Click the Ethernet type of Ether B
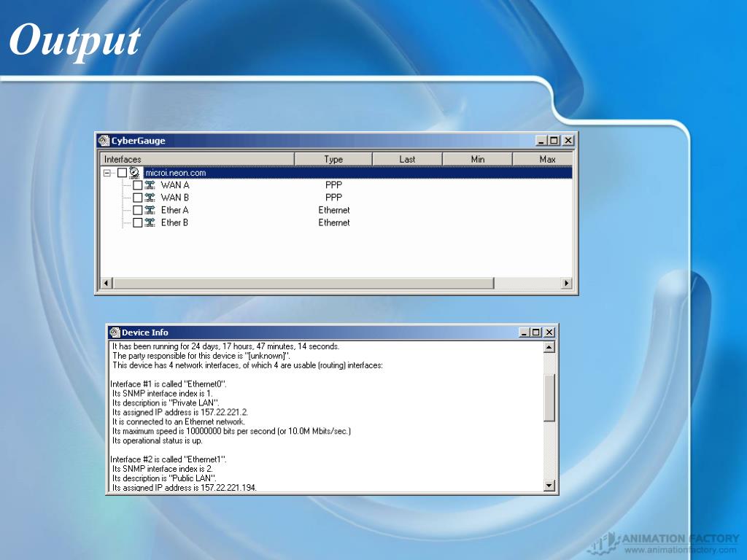 334,222
